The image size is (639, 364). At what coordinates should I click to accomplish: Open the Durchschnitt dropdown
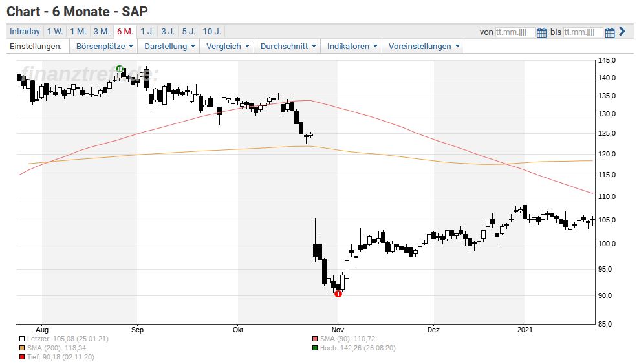[x=288, y=47]
